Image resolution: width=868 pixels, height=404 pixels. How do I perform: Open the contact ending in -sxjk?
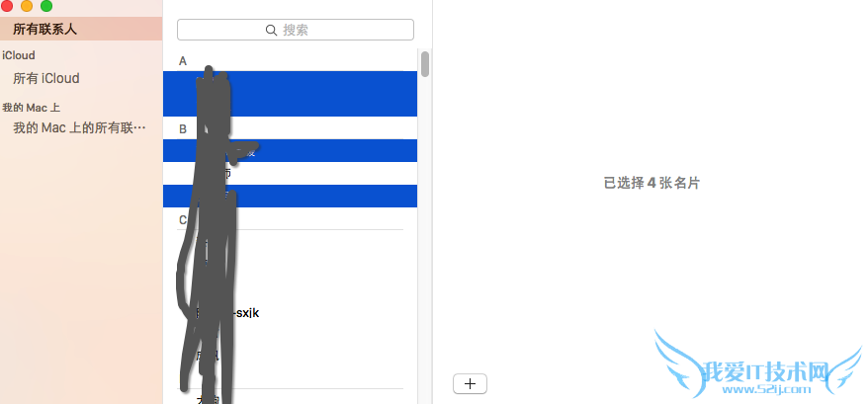[x=227, y=313]
